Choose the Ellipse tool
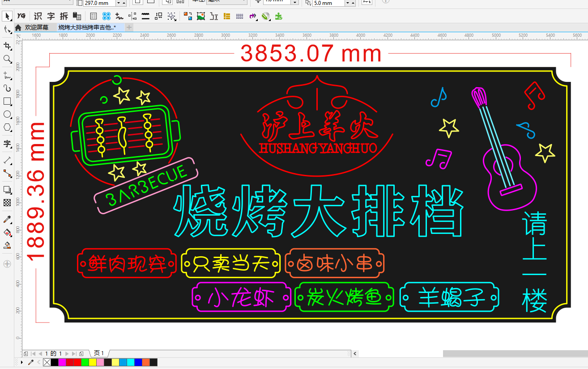 click(x=7, y=114)
